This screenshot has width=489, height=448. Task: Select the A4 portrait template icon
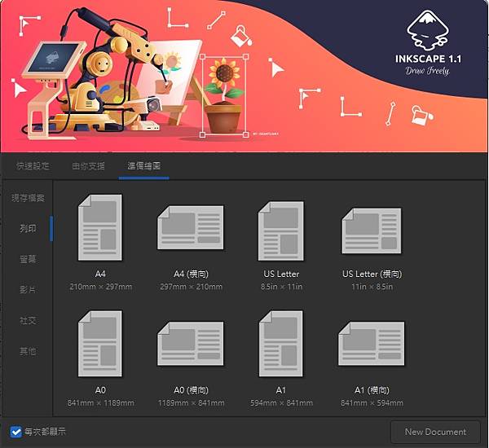tap(100, 227)
